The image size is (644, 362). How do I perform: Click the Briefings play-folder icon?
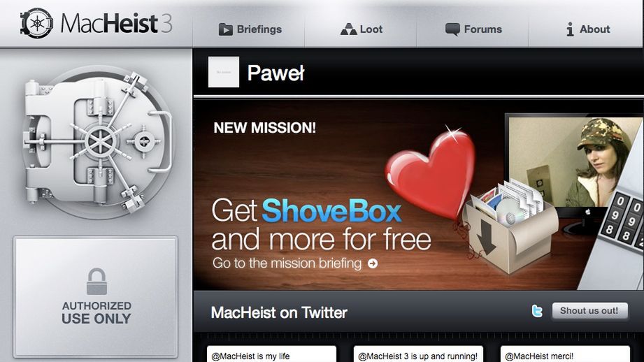[225, 29]
